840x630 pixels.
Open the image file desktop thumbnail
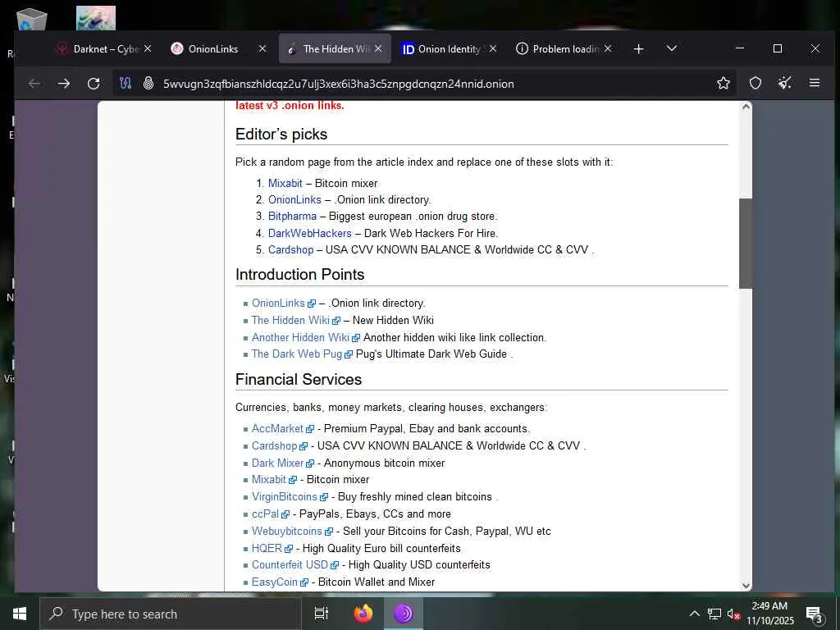point(96,18)
